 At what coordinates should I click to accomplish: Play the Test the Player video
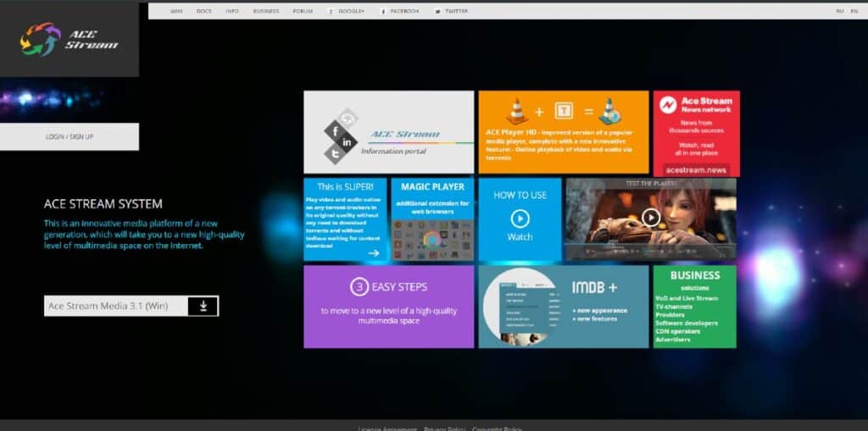point(651,218)
